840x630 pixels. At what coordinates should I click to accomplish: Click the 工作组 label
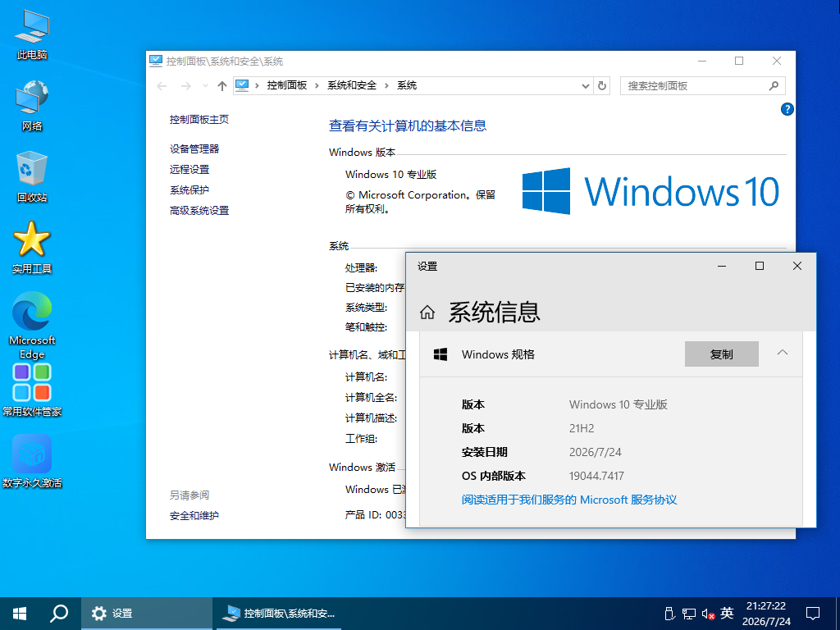pos(361,439)
